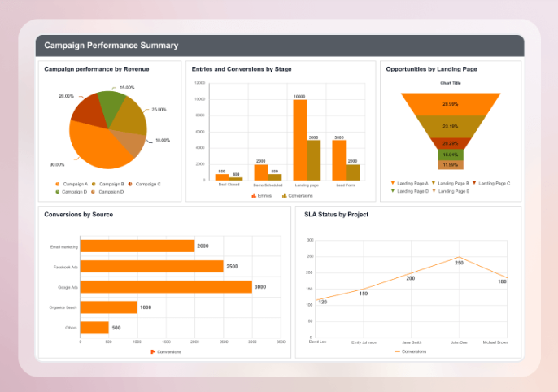Click the Campaign A legend marker
The width and height of the screenshot is (558, 392).
(57, 185)
